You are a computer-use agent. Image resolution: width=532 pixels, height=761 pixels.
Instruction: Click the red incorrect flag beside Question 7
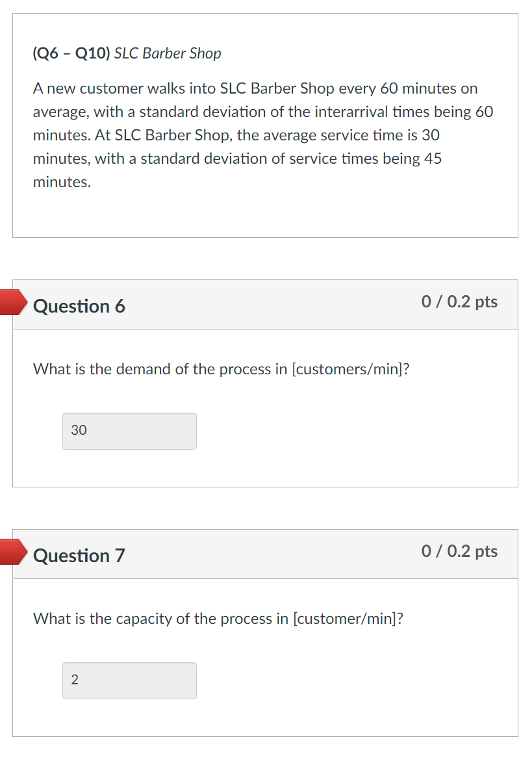13,552
